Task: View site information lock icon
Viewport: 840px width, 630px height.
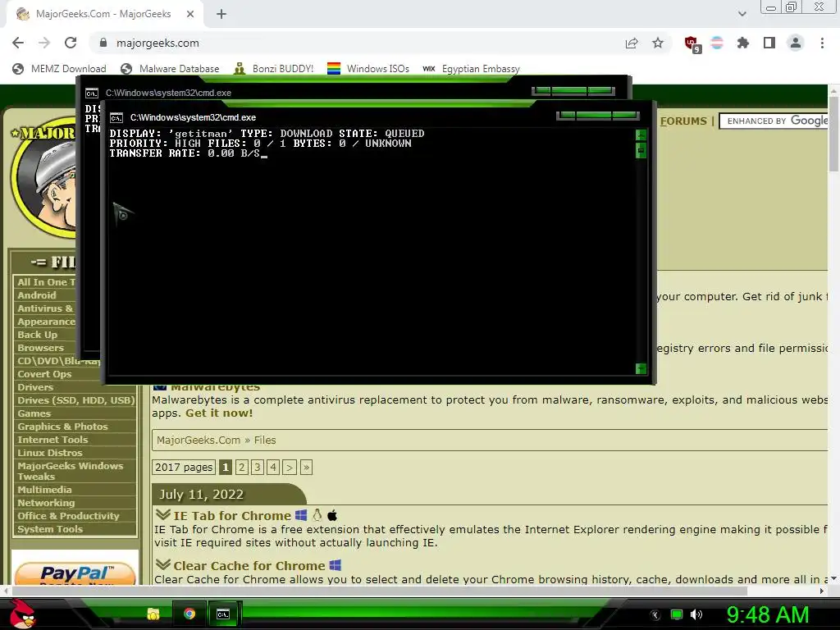Action: pos(103,43)
